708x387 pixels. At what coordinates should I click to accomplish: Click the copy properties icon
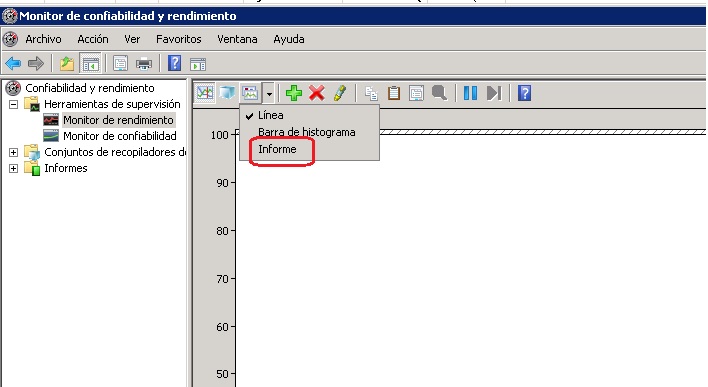[x=371, y=93]
